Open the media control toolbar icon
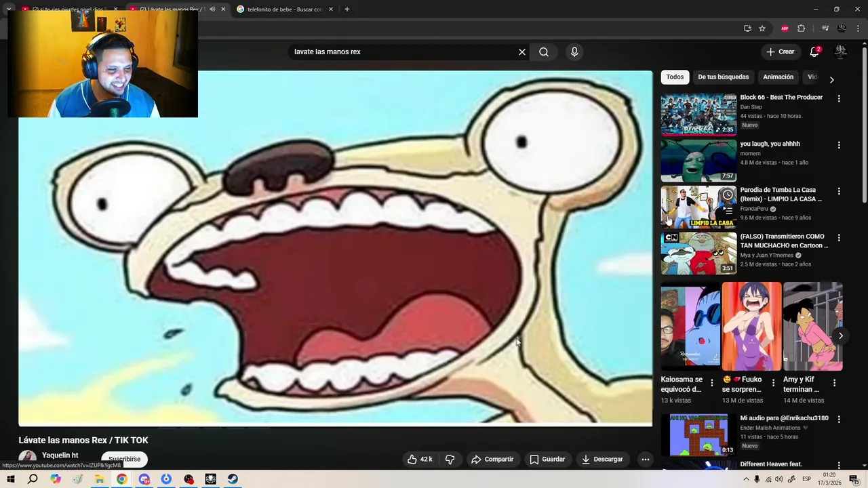This screenshot has width=868, height=488. pos(825,28)
